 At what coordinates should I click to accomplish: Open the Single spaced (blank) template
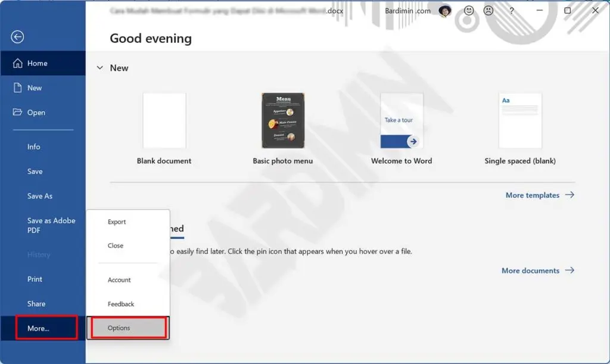(520, 120)
